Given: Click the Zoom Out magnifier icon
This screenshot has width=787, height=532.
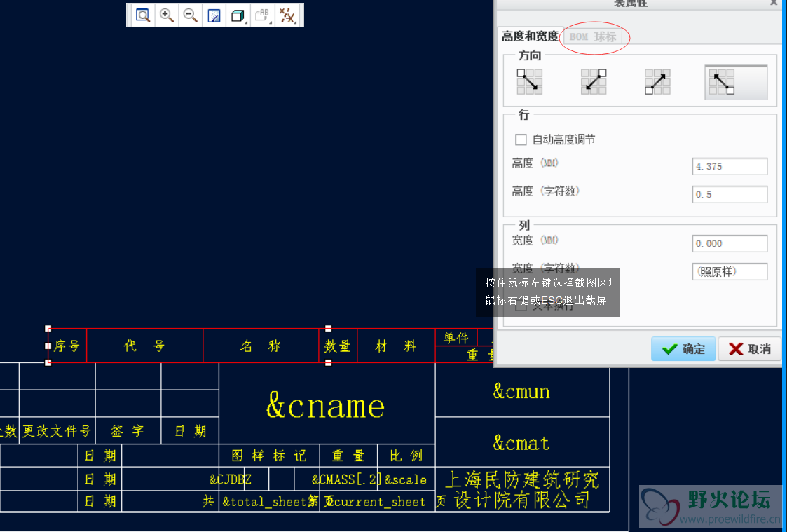Looking at the screenshot, I should 190,15.
